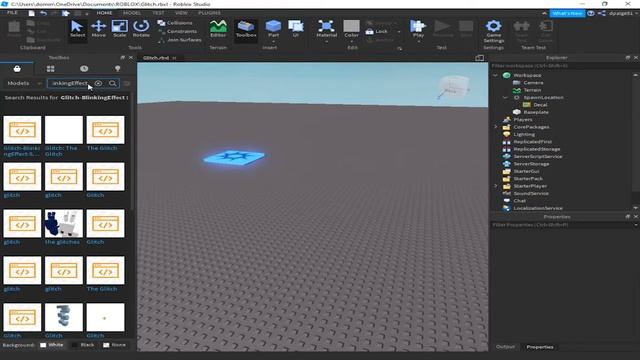640x360 pixels.
Task: Select the Glitch.rbxl document tab
Action: coord(156,58)
